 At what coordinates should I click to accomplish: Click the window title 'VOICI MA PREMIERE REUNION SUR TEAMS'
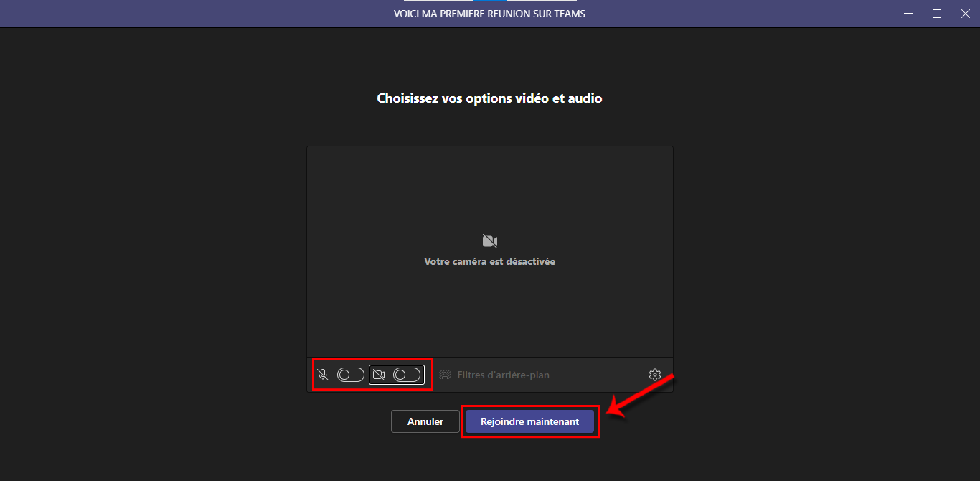tap(490, 14)
